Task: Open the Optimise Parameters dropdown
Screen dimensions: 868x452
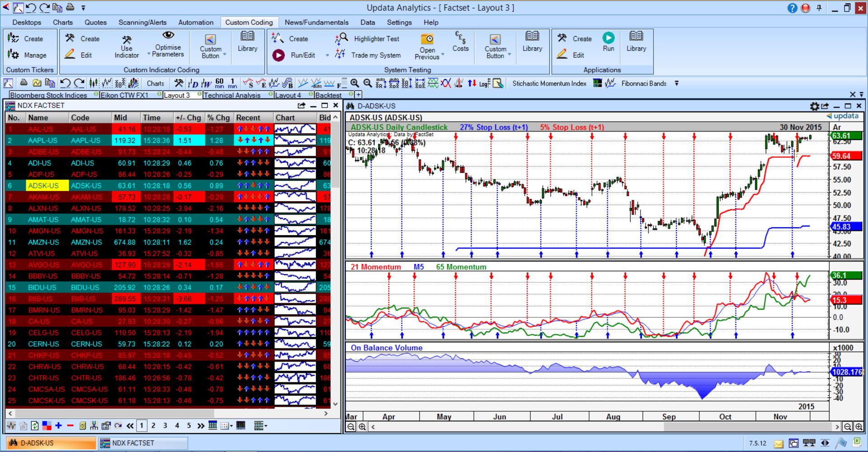Action: point(149,54)
